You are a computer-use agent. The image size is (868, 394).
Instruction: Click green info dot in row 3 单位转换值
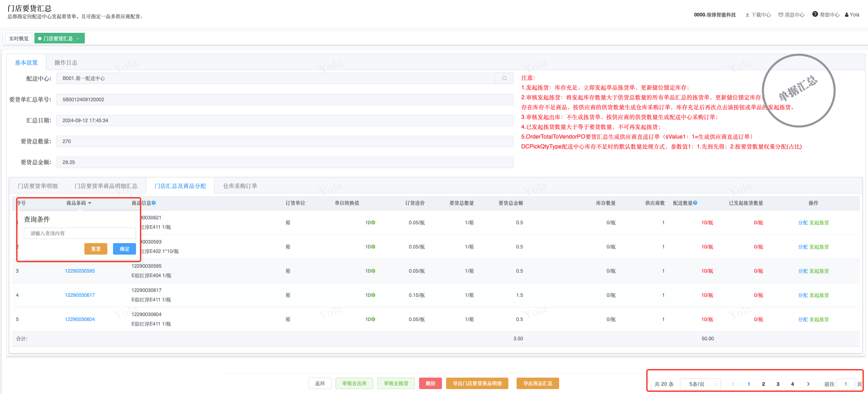pyautogui.click(x=373, y=271)
